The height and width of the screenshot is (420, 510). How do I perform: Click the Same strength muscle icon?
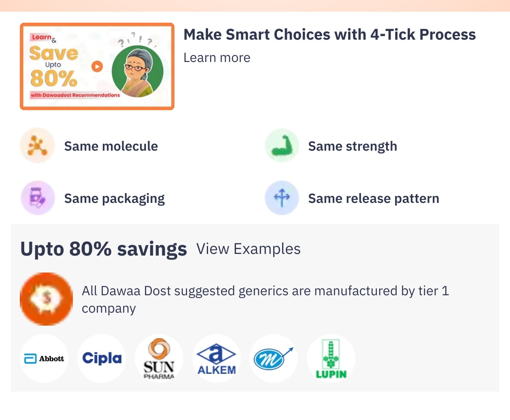point(282,146)
